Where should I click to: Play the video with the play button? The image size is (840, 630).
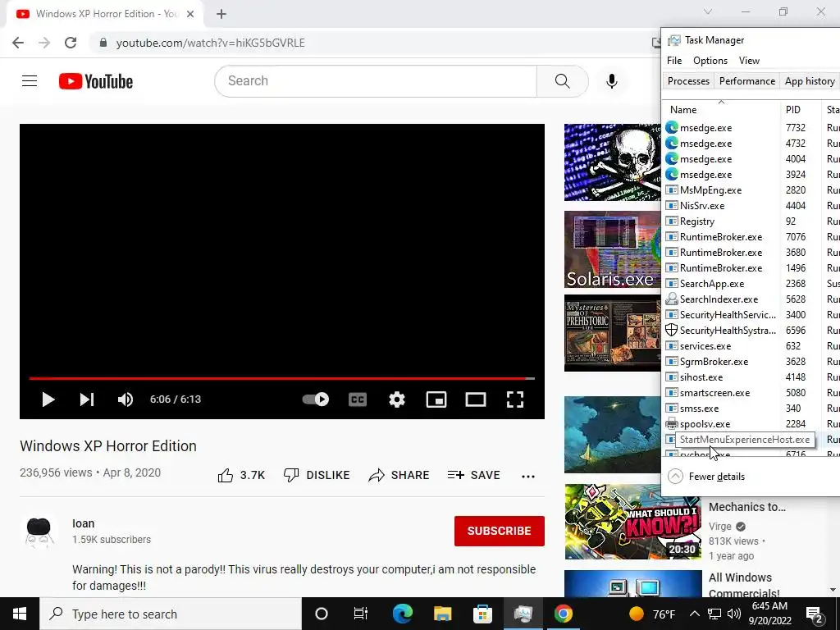pos(48,399)
